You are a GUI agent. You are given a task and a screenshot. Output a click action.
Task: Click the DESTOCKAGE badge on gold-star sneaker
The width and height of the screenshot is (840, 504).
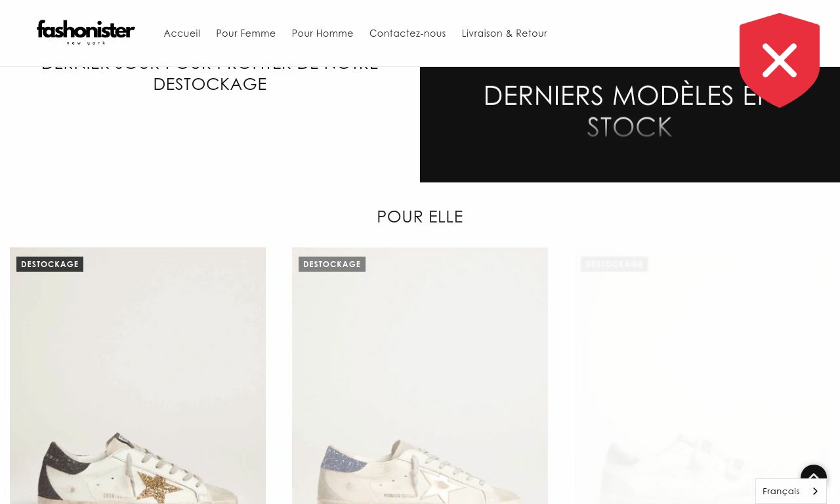click(x=50, y=264)
